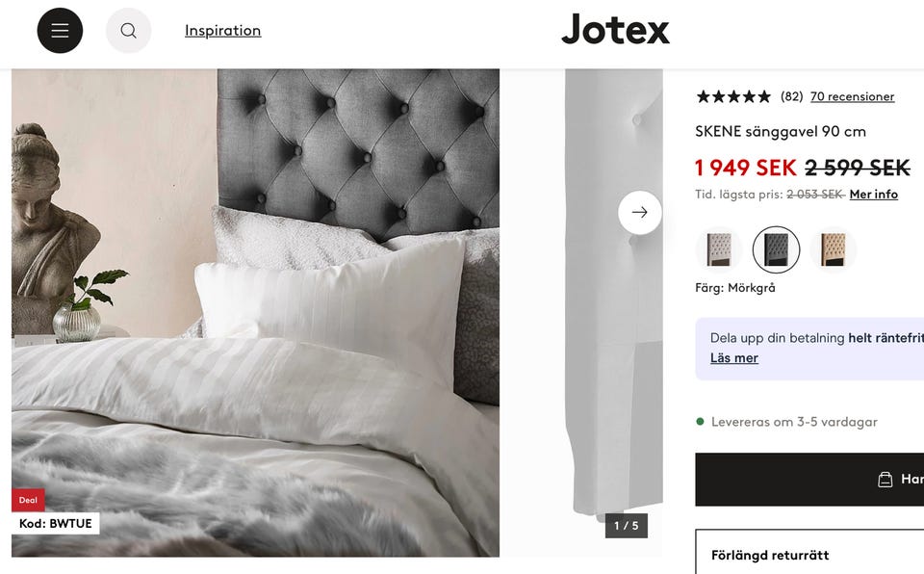The image size is (924, 574).
Task: Click the Jotex logo
Action: [x=615, y=30]
